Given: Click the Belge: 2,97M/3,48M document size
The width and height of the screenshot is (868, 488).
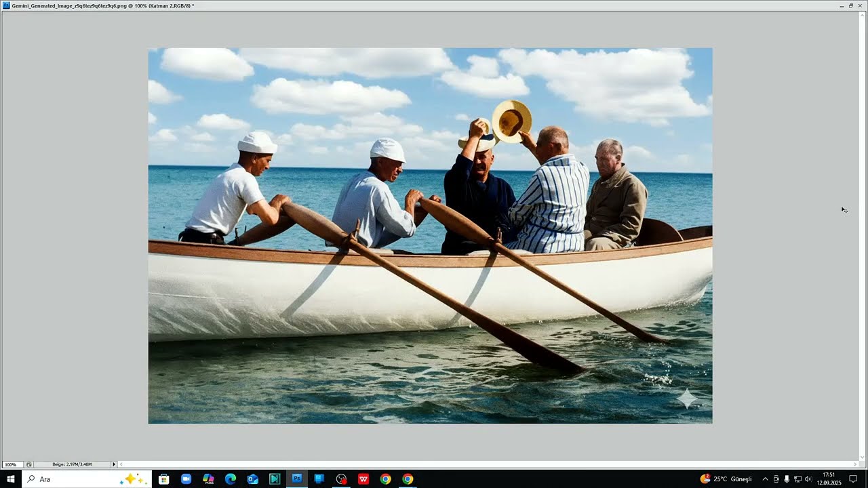Looking at the screenshot, I should [72, 464].
